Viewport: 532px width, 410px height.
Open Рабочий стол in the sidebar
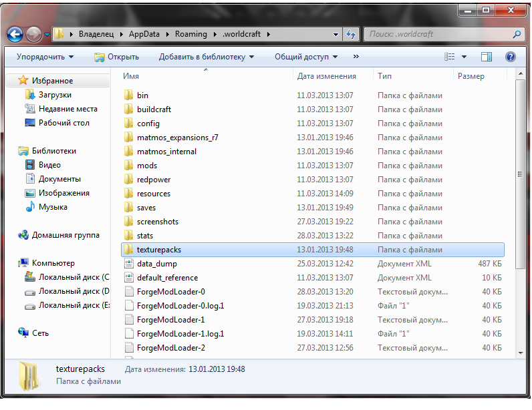pos(63,123)
